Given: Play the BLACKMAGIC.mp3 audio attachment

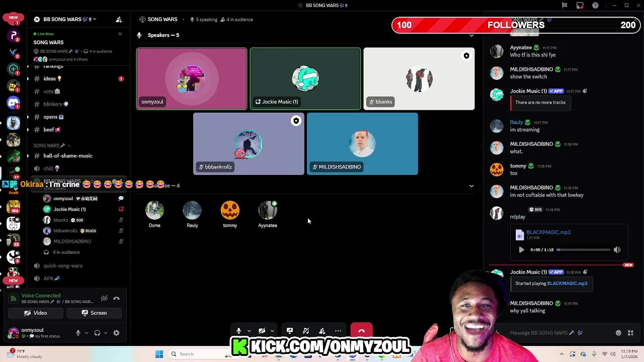Looking at the screenshot, I should click(x=521, y=250).
